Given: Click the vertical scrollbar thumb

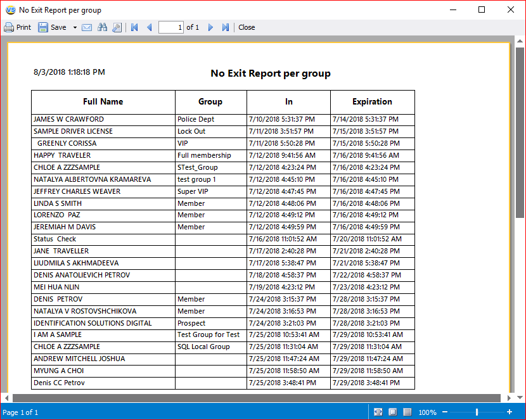Looking at the screenshot, I should (520, 132).
